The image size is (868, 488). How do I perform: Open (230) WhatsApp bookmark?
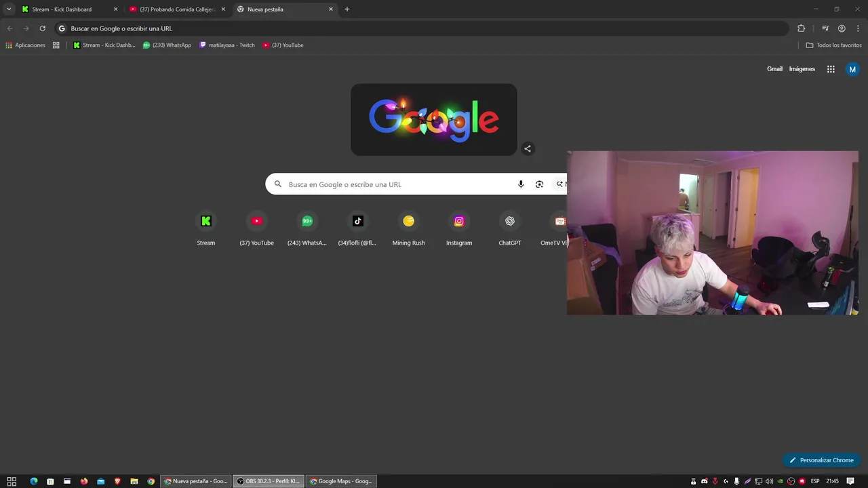click(167, 45)
